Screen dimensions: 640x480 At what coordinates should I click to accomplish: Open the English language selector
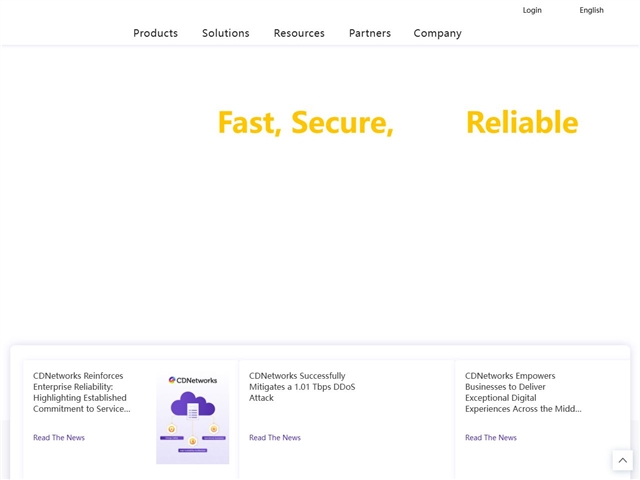pyautogui.click(x=591, y=10)
